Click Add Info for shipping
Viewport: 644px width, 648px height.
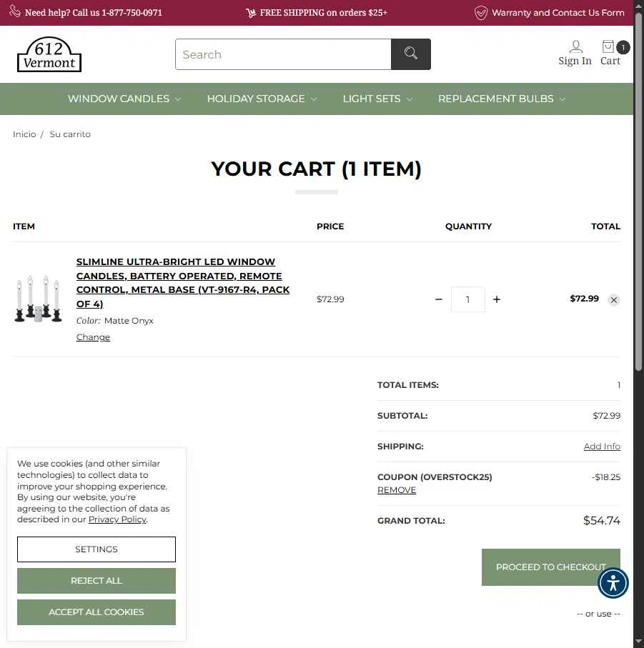point(602,447)
